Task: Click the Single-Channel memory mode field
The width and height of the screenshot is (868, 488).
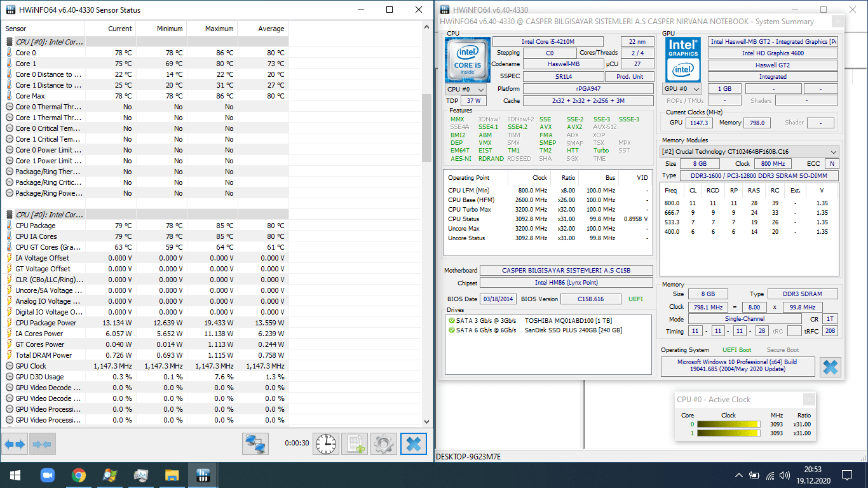Action: click(x=753, y=319)
